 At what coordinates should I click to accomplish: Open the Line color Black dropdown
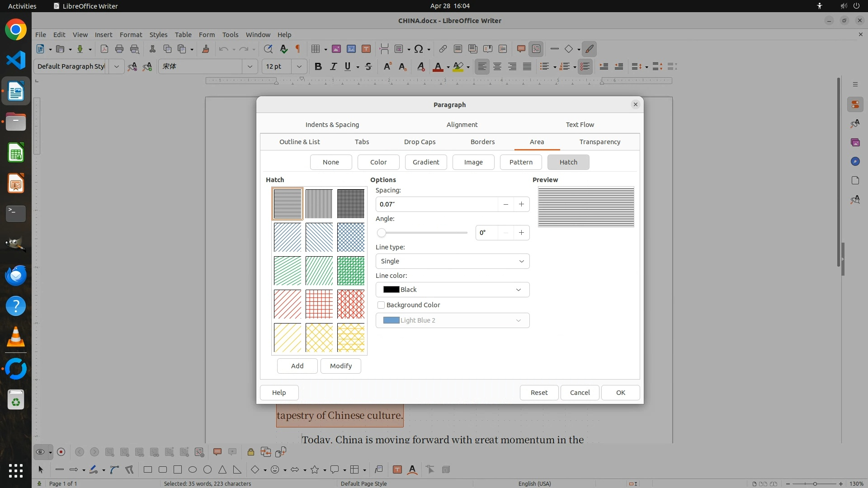pyautogui.click(x=452, y=290)
